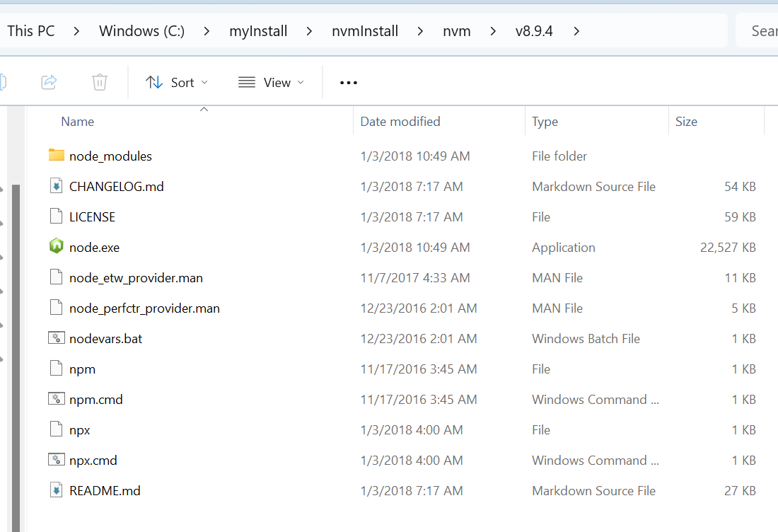Go to This PC in breadcrumb
Image resolution: width=778 pixels, height=532 pixels.
tap(30, 30)
